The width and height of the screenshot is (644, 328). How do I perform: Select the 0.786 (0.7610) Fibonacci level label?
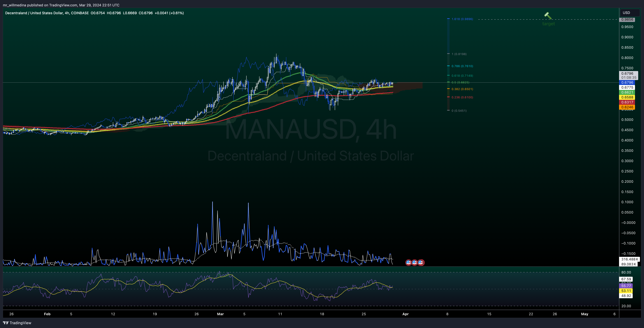coord(462,66)
